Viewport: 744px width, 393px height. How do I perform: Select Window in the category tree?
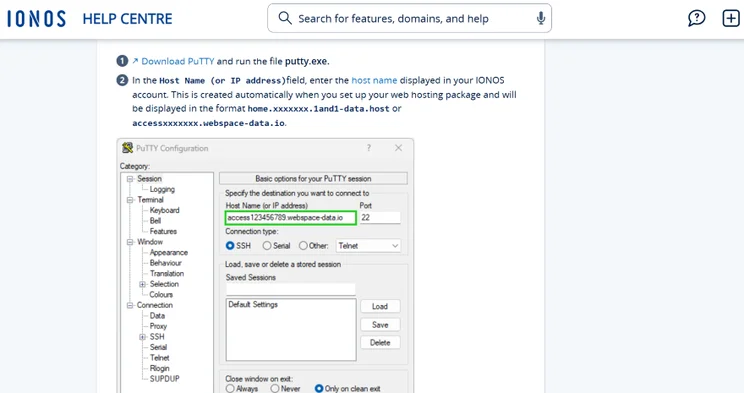150,242
